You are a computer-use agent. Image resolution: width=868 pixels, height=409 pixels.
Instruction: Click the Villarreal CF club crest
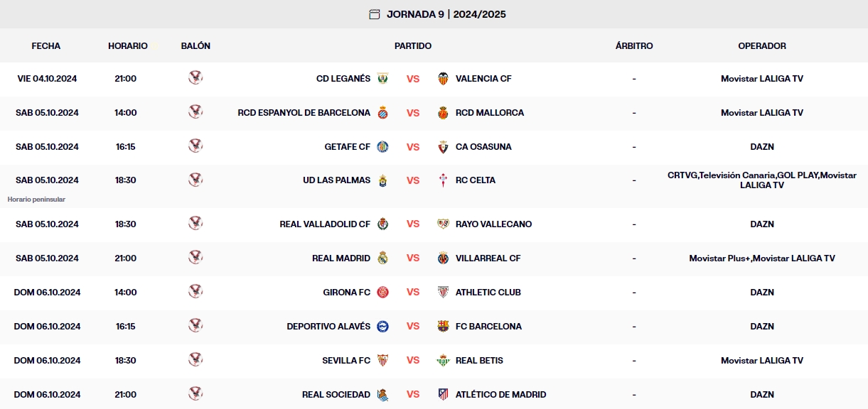(443, 258)
